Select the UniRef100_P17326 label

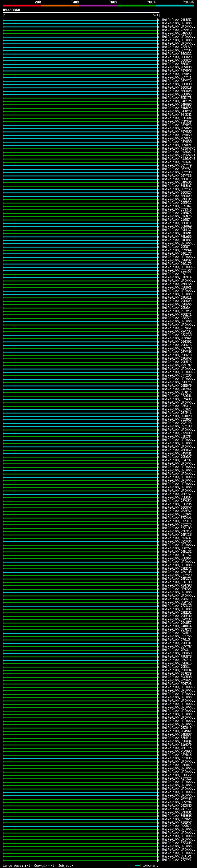click(x=177, y=779)
